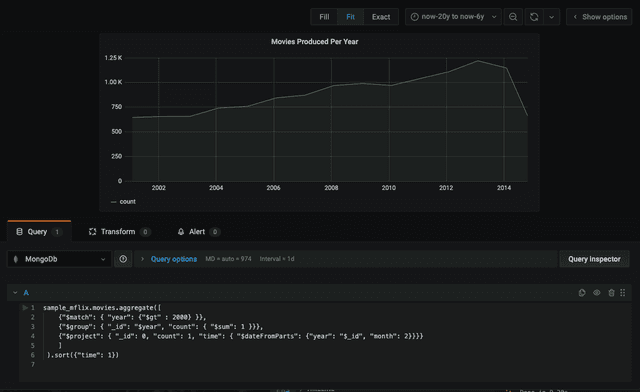Screen dimensions: 640x392
Task: Open the MongoDb data source dropdown
Action: [x=59, y=259]
